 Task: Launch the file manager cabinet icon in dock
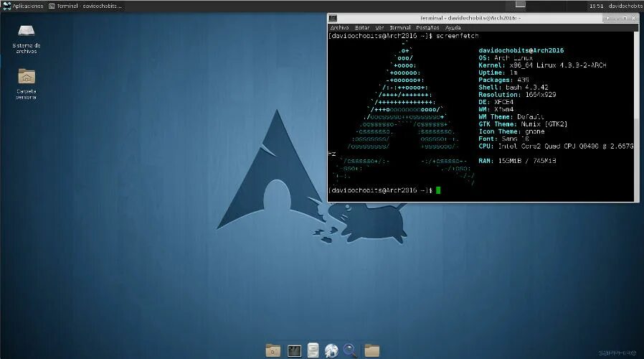point(313,350)
